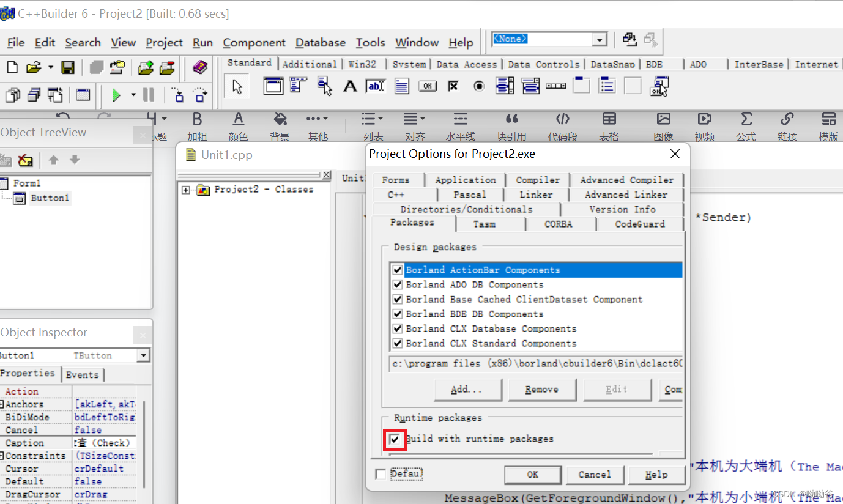This screenshot has height=504, width=843.
Task: Open the Component menu
Action: click(254, 42)
